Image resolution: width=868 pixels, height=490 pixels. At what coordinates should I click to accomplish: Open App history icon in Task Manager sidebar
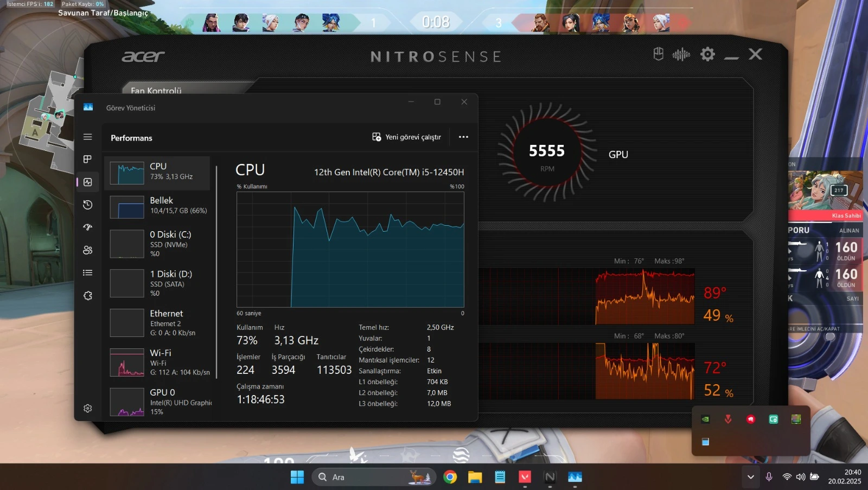click(x=87, y=205)
